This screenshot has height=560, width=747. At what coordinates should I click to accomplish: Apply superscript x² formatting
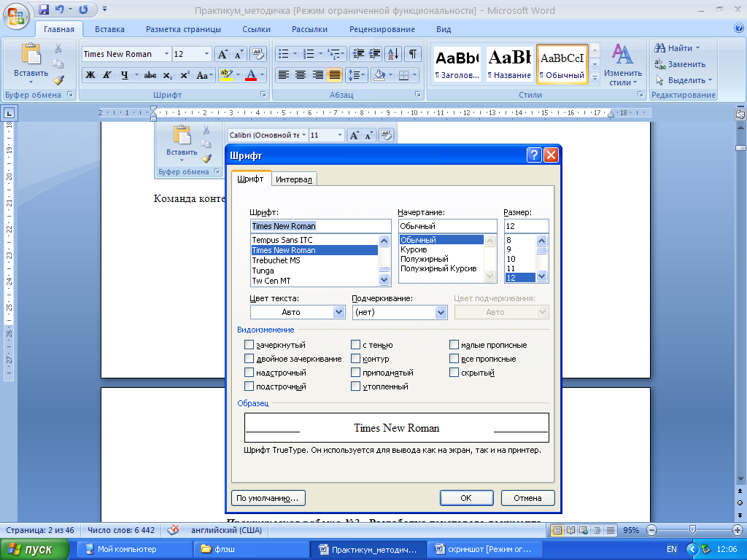click(185, 75)
